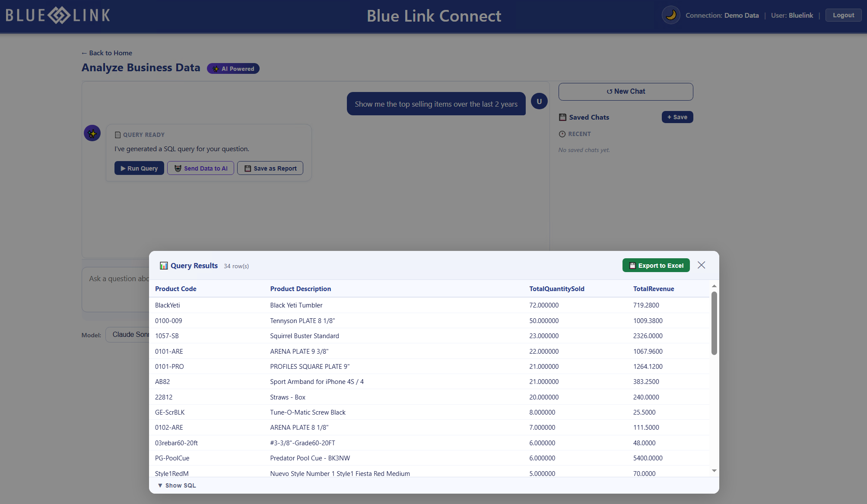
Task: Select the 0102-ARE product code cell
Action: [x=169, y=428]
